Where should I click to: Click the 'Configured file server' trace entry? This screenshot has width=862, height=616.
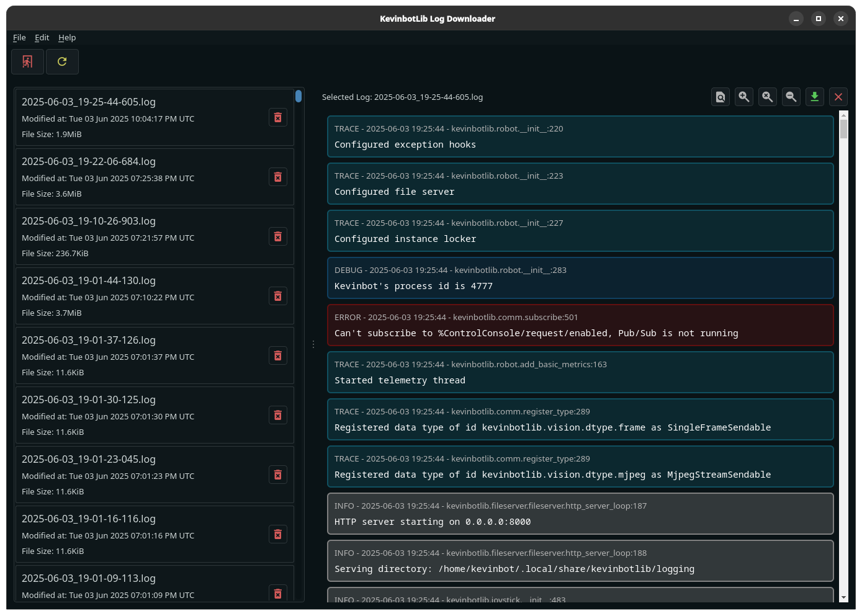point(580,184)
